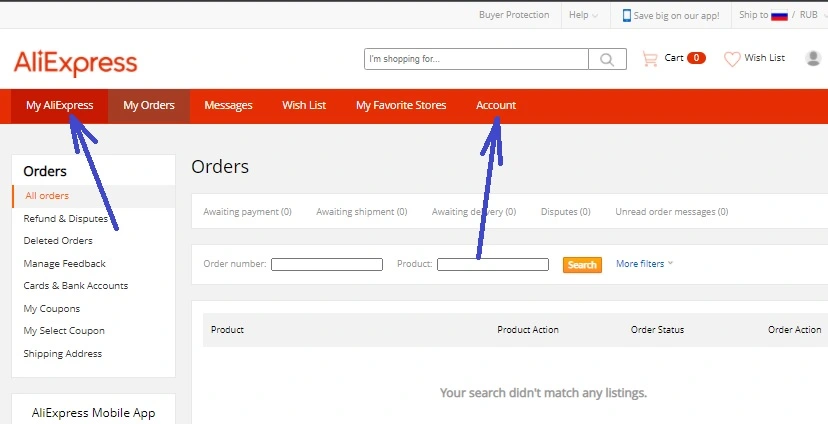Filter by Disputes (0)
This screenshot has width=828, height=424.
(566, 212)
